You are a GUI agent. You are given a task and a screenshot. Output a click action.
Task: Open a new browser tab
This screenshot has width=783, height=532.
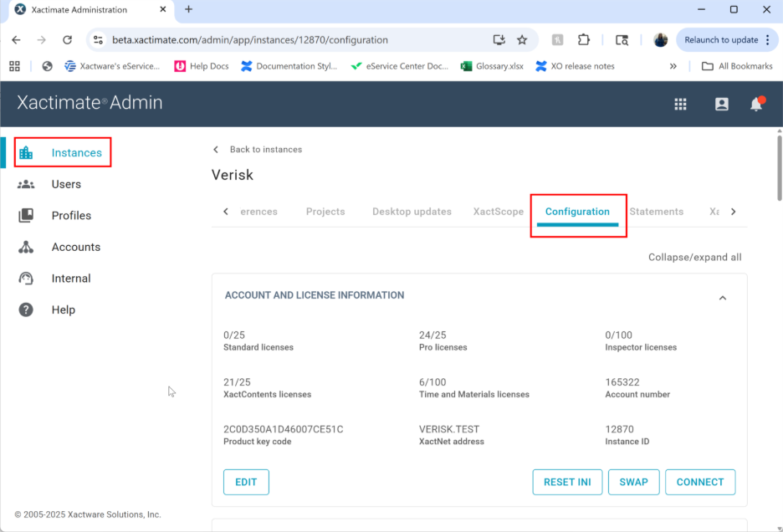(x=189, y=9)
